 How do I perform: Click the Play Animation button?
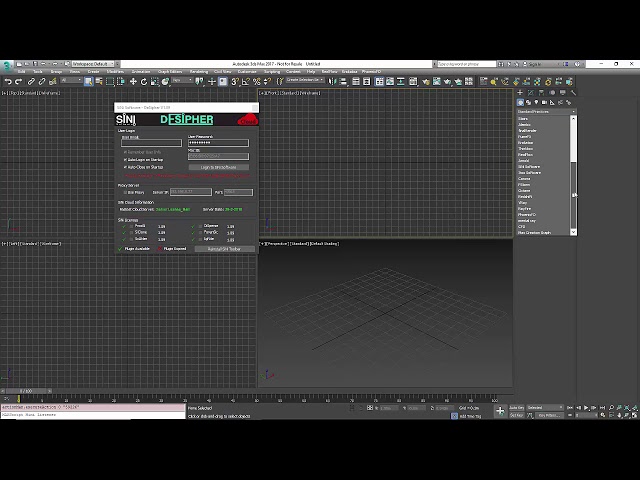(x=586, y=407)
